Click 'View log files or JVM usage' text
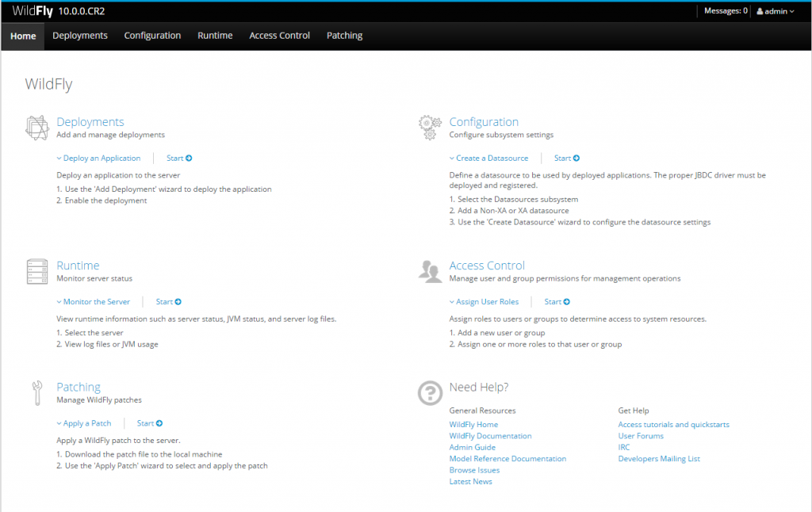The width and height of the screenshot is (812, 512). tap(111, 344)
